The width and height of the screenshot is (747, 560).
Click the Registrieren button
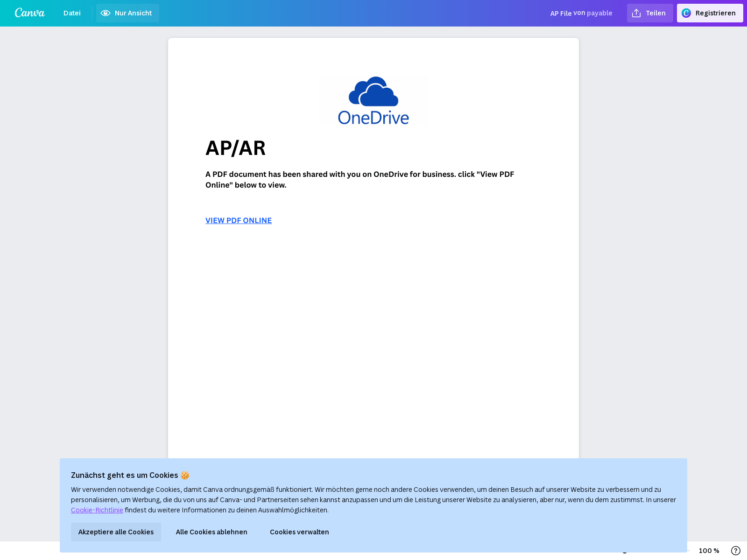tap(710, 13)
